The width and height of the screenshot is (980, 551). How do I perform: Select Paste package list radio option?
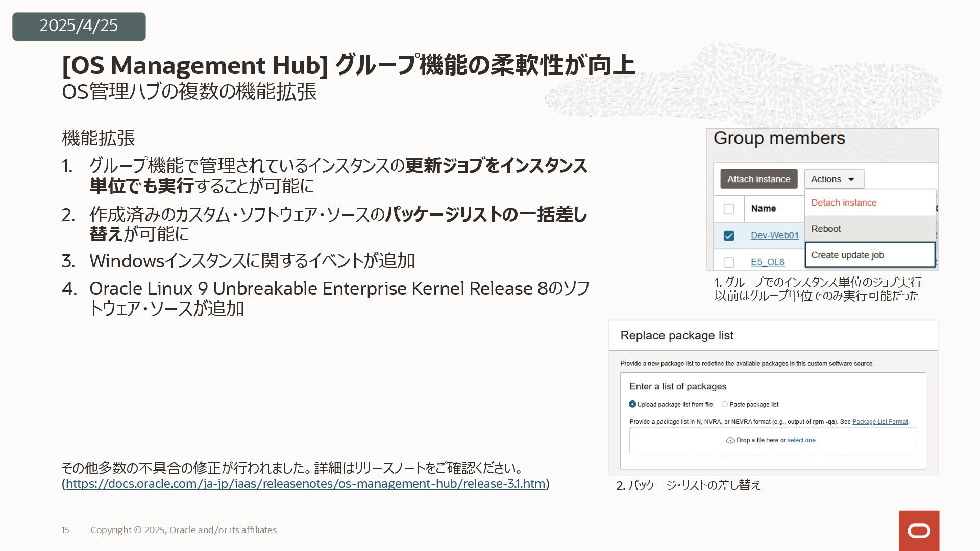[x=725, y=404]
